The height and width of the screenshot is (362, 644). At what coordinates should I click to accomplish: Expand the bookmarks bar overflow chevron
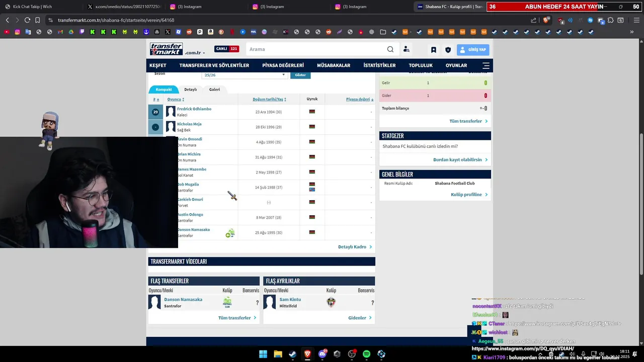[x=632, y=32]
